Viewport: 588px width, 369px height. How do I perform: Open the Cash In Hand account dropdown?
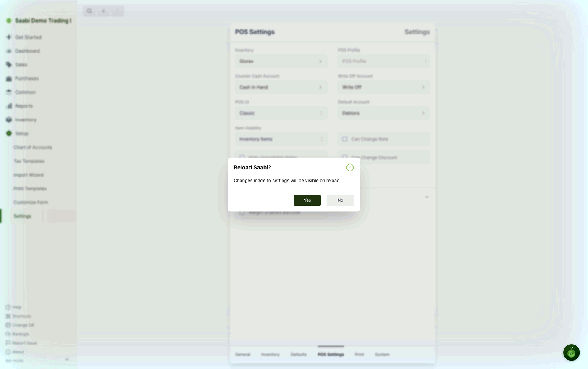point(281,87)
